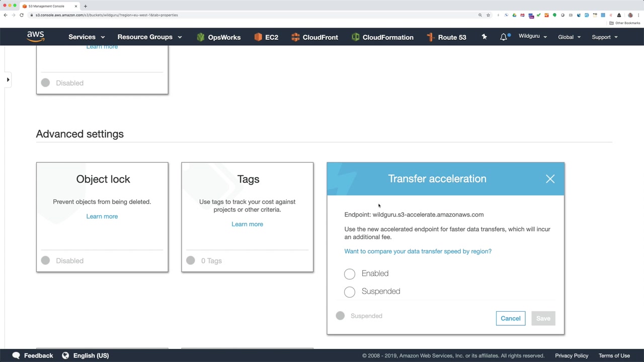Close the Transfer acceleration panel
This screenshot has width=644, height=362.
[x=550, y=179]
